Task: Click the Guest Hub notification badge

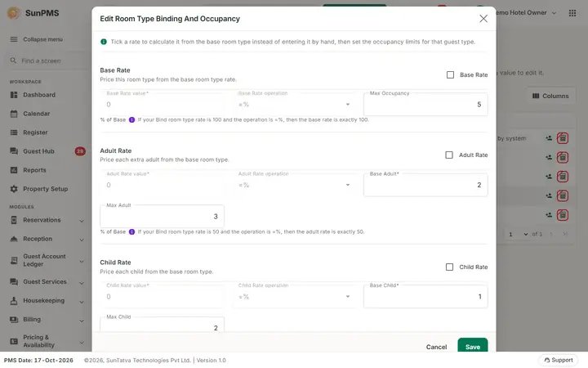Action: click(x=80, y=151)
